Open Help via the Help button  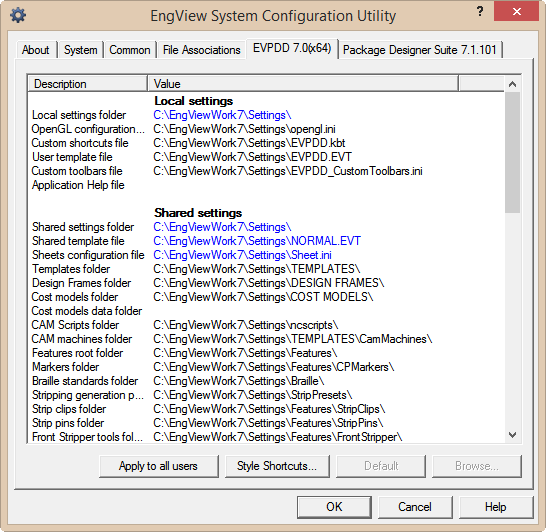tap(496, 507)
